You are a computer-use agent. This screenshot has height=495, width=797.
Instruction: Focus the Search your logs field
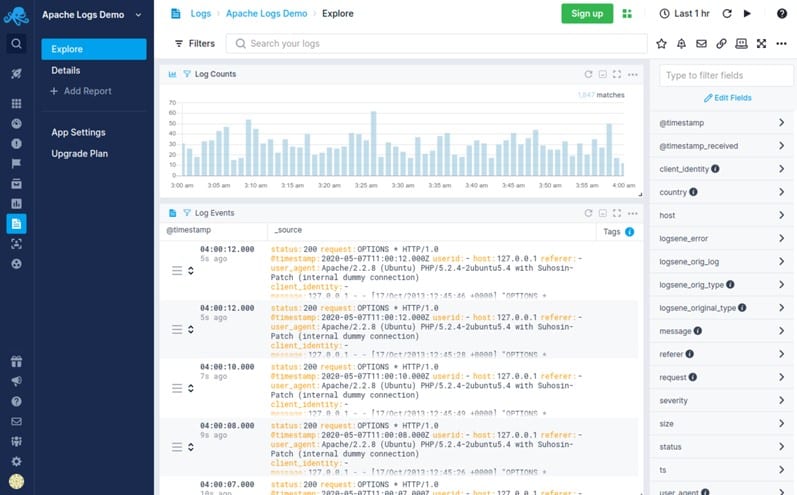(x=437, y=44)
